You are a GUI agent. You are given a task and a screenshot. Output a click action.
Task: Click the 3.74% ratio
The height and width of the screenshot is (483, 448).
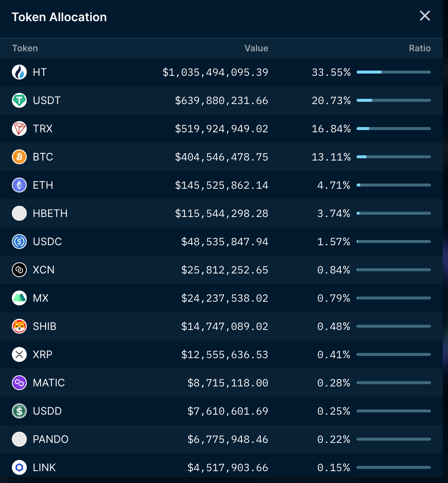tap(334, 213)
